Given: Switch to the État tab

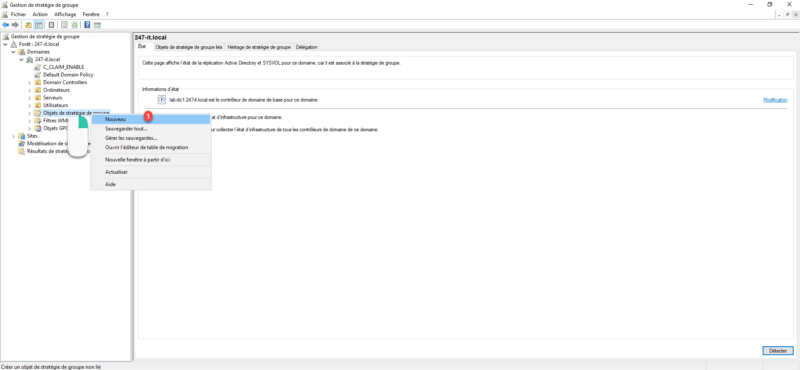Looking at the screenshot, I should tap(142, 46).
